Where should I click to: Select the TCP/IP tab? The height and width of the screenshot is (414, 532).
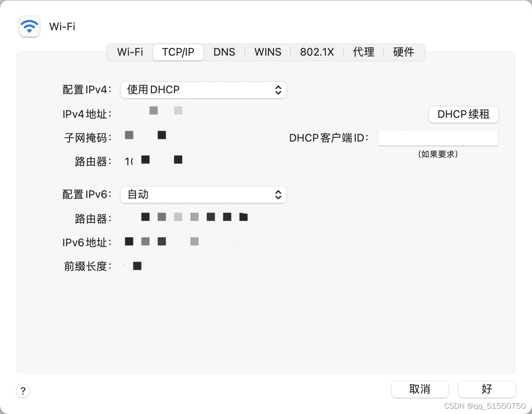click(x=178, y=52)
